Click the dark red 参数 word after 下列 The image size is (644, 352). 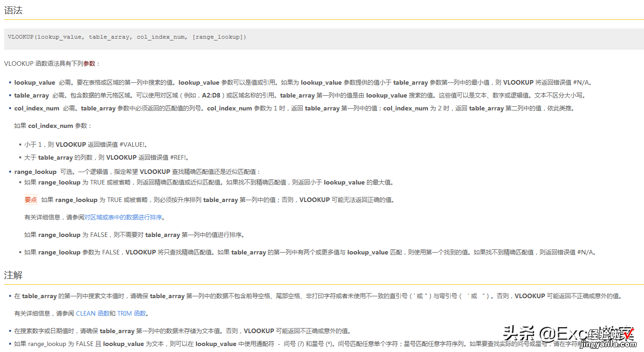pyautogui.click(x=89, y=63)
